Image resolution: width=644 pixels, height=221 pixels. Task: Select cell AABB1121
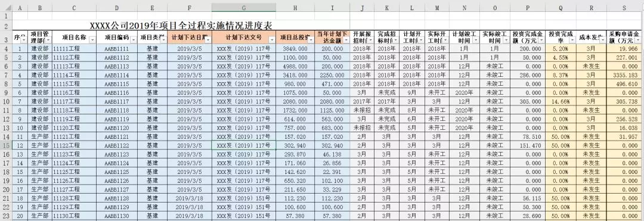117,137
